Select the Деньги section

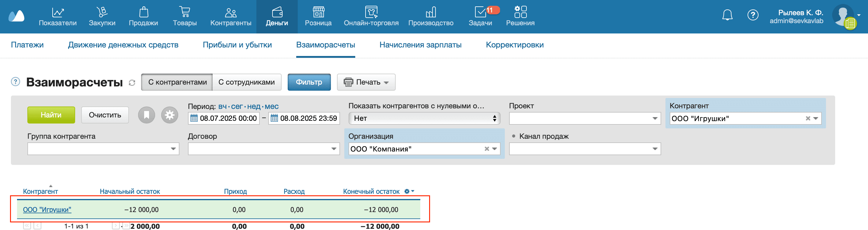pos(277,17)
